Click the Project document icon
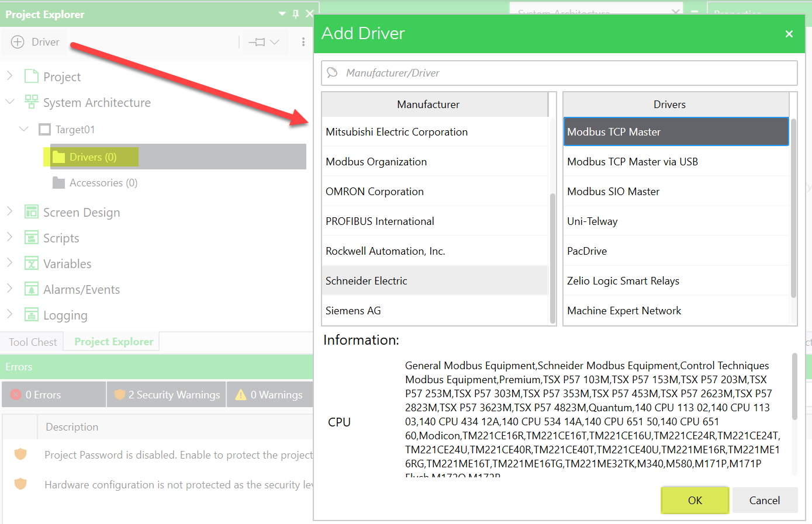This screenshot has width=812, height=524. click(31, 77)
